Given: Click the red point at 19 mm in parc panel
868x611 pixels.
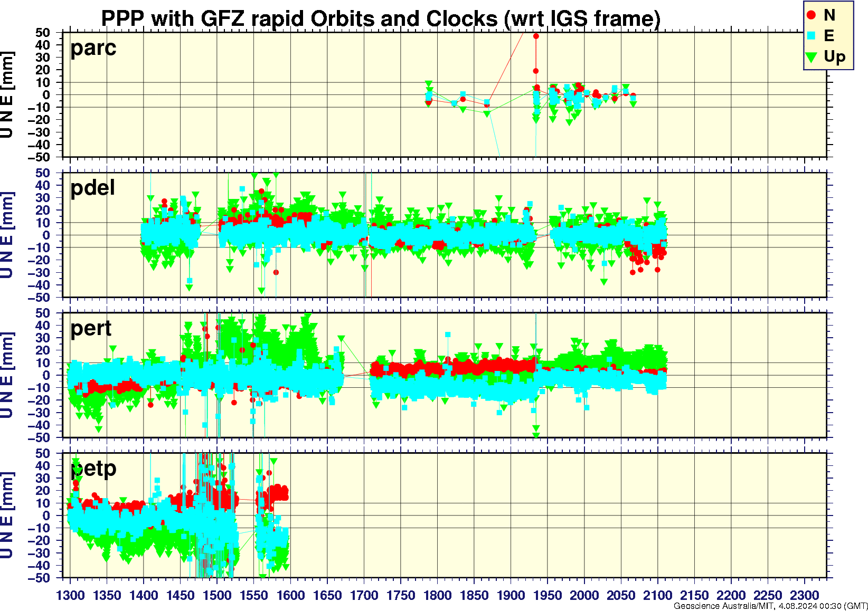Looking at the screenshot, I should 536,71.
